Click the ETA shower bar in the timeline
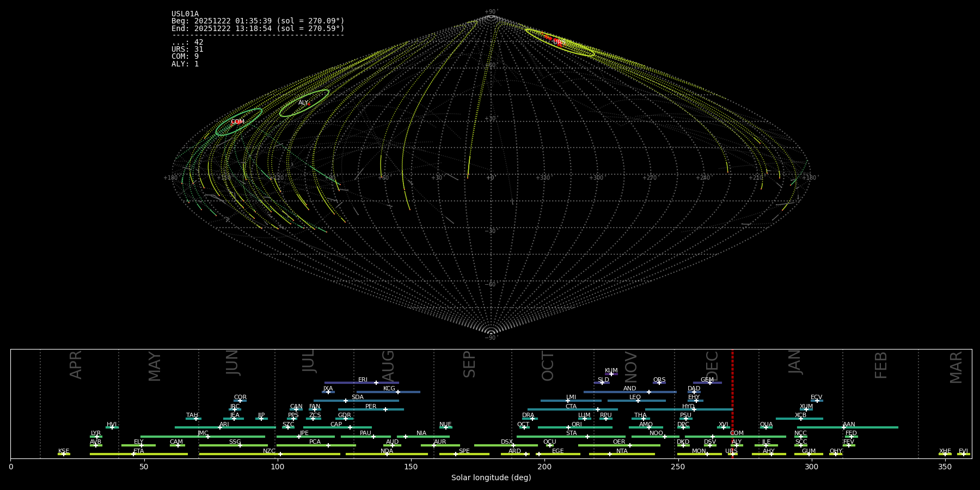Viewport: 980px width, 490px height. (x=139, y=454)
